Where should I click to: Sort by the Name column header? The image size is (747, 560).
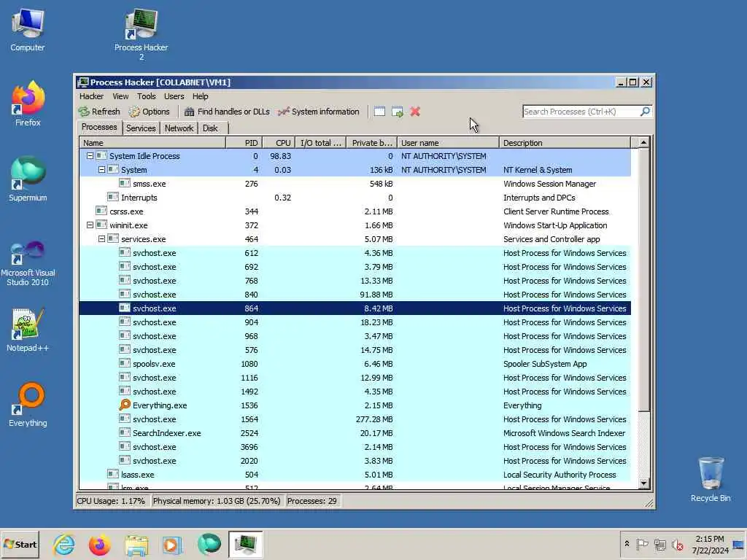pos(152,143)
